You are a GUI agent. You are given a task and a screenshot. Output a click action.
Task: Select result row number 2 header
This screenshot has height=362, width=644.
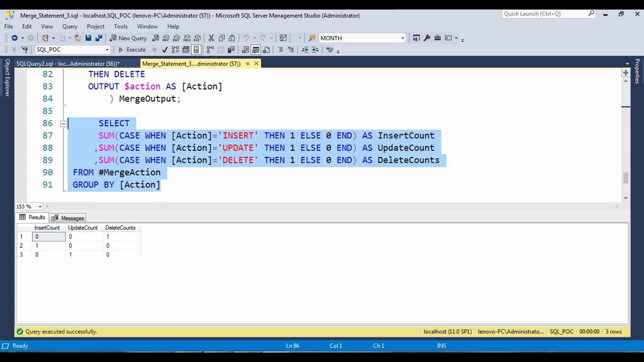[24, 246]
